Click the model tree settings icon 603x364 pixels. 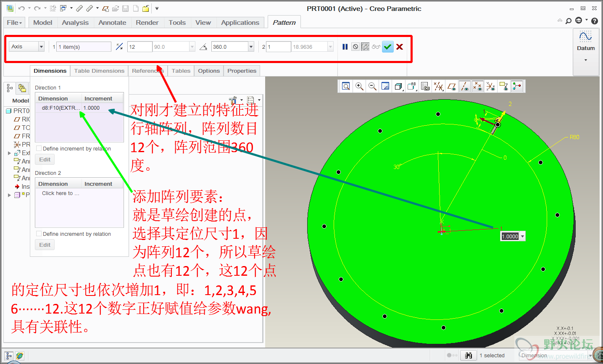click(x=234, y=100)
